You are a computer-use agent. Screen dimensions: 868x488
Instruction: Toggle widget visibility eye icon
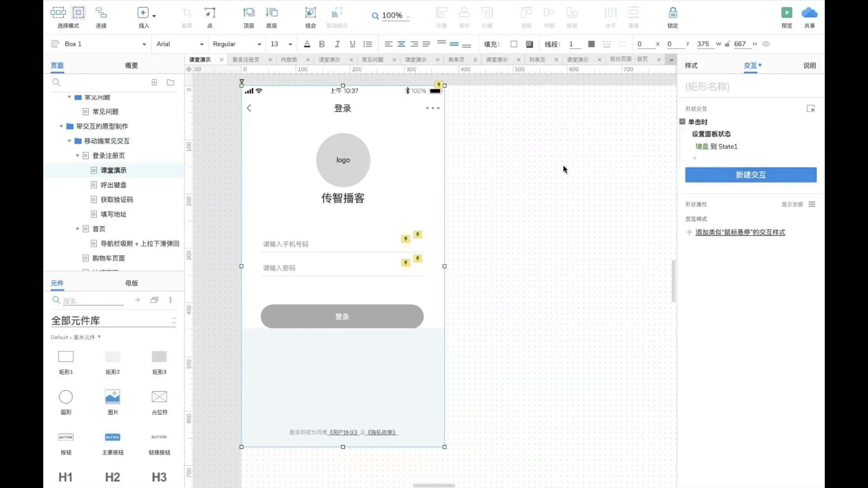click(766, 44)
